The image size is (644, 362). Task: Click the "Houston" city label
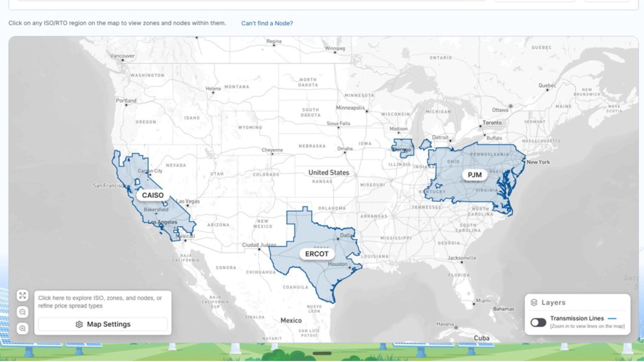click(337, 264)
